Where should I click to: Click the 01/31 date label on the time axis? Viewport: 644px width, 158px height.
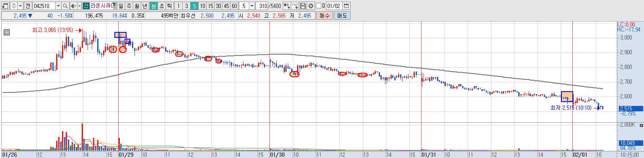(x=429, y=155)
